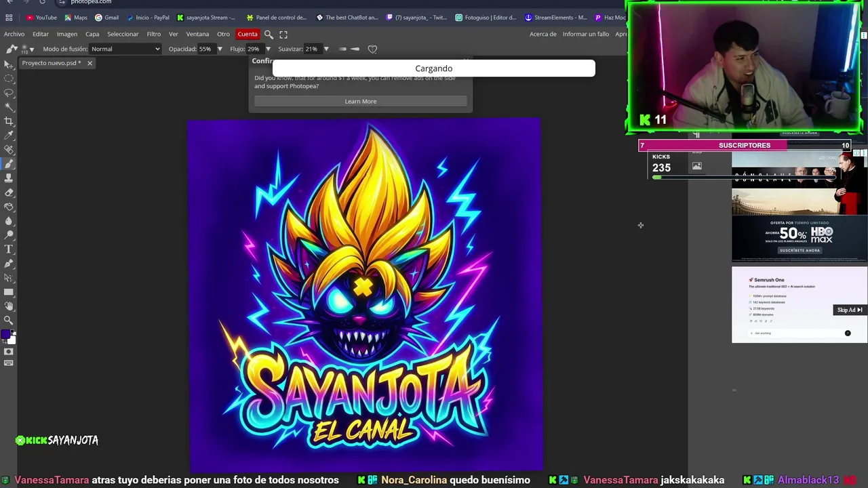The height and width of the screenshot is (488, 868).
Task: Click the red Cuenta button
Action: (248, 35)
